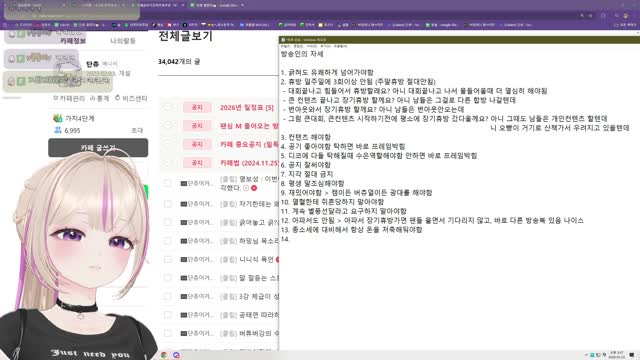Open Chrome from the Windows taskbar
The image size is (640, 360).
(164, 355)
